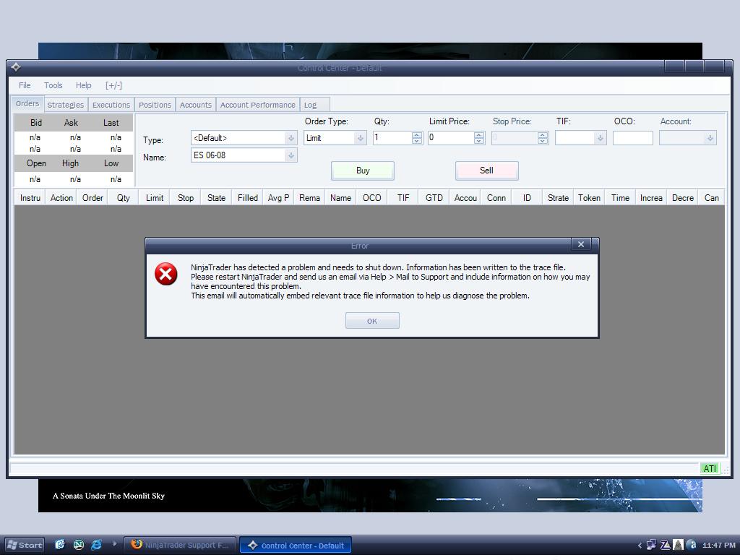Switch to the Positions tab

155,105
